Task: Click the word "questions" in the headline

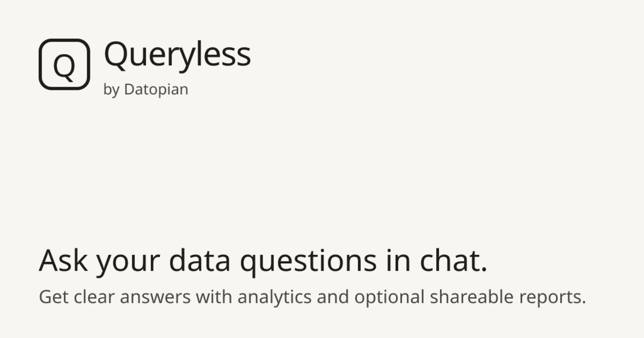Action: (x=308, y=261)
